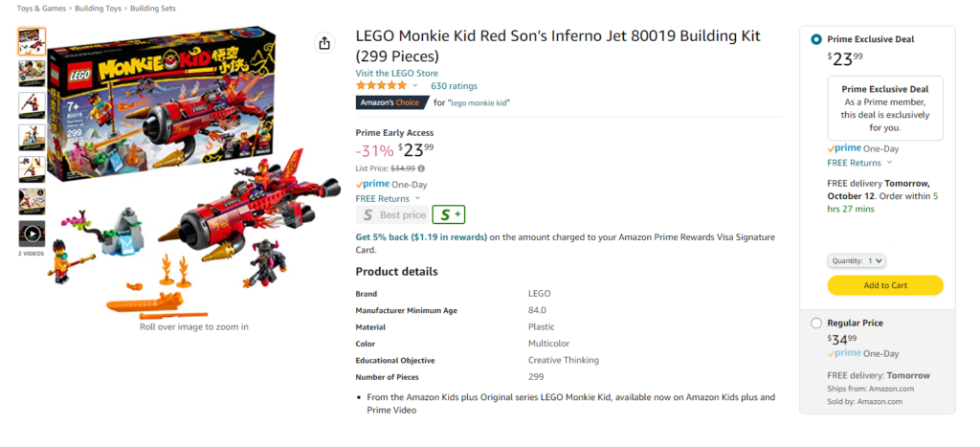The width and height of the screenshot is (980, 447).
Task: Go to the Building Sets breadcrumb
Action: (153, 9)
